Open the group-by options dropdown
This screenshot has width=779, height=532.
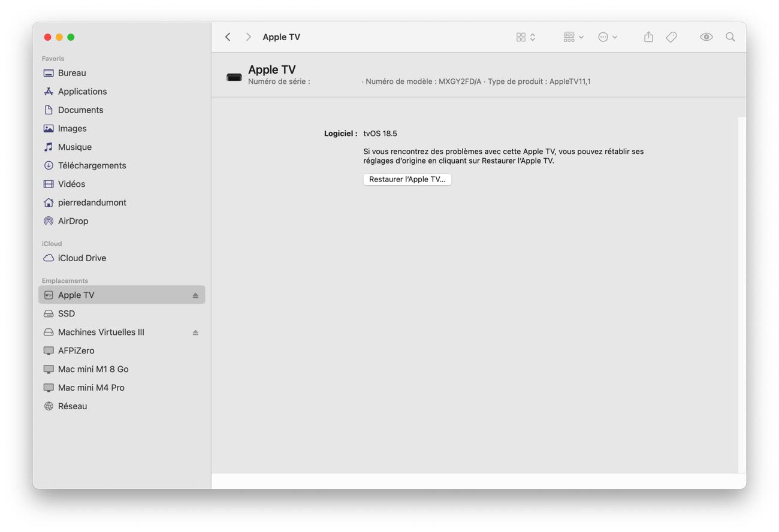coord(573,37)
